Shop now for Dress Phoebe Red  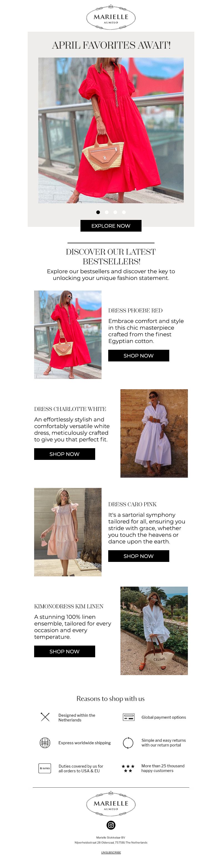click(138, 356)
